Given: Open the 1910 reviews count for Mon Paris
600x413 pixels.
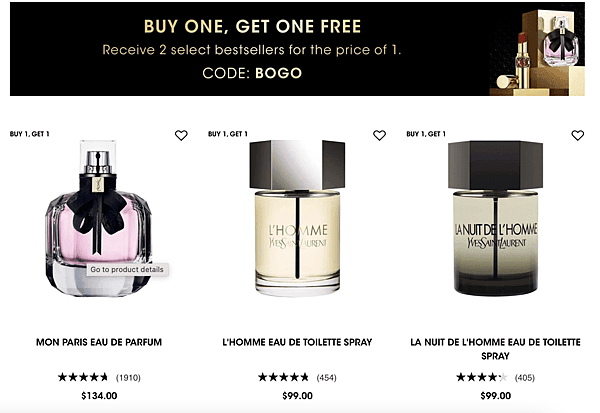Looking at the screenshot, I should pyautogui.click(x=128, y=378).
